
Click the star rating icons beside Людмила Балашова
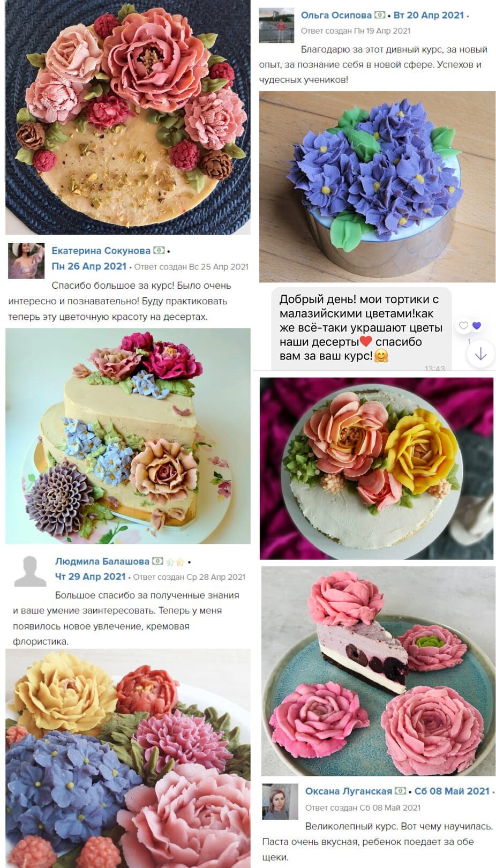[175, 562]
